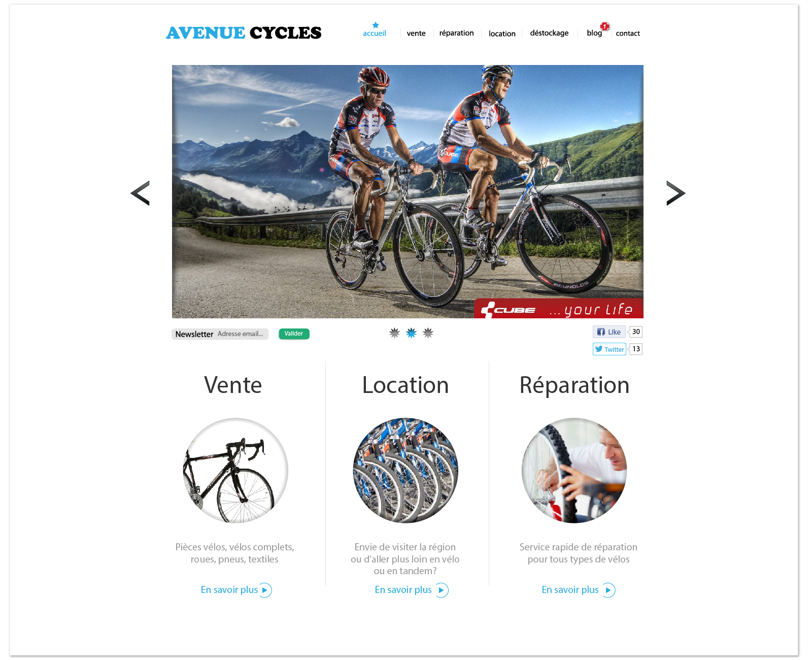This screenshot has height=660, width=812.
Task: Click the green Valider button
Action: pos(294,334)
